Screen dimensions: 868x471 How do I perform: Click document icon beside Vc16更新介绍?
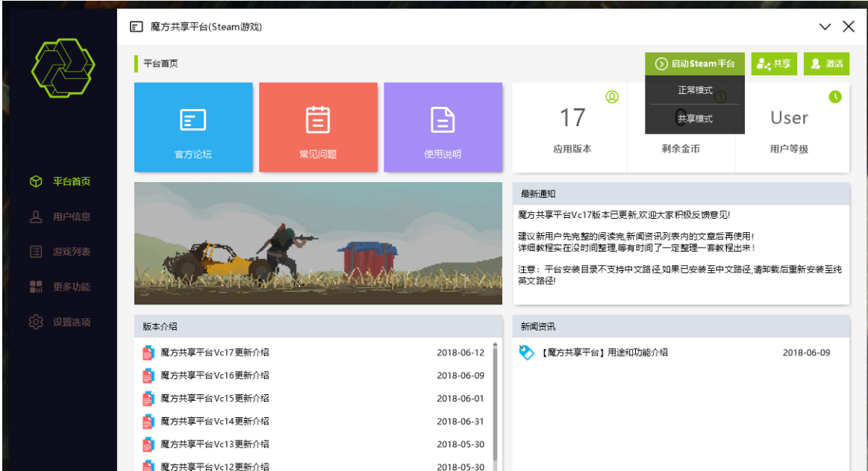148,375
